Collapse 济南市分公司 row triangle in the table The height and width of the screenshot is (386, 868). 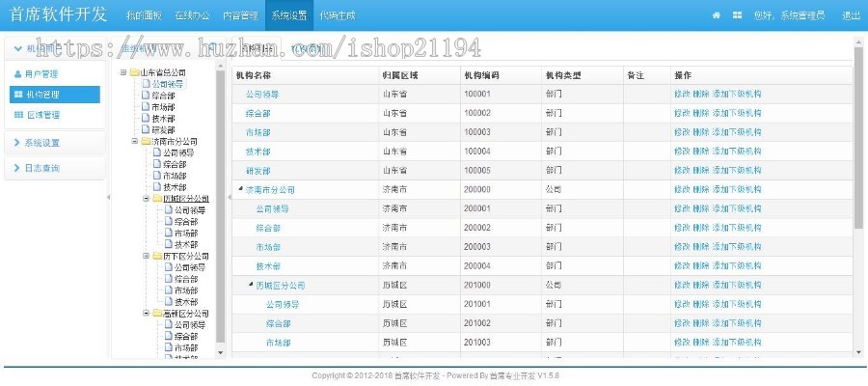240,189
